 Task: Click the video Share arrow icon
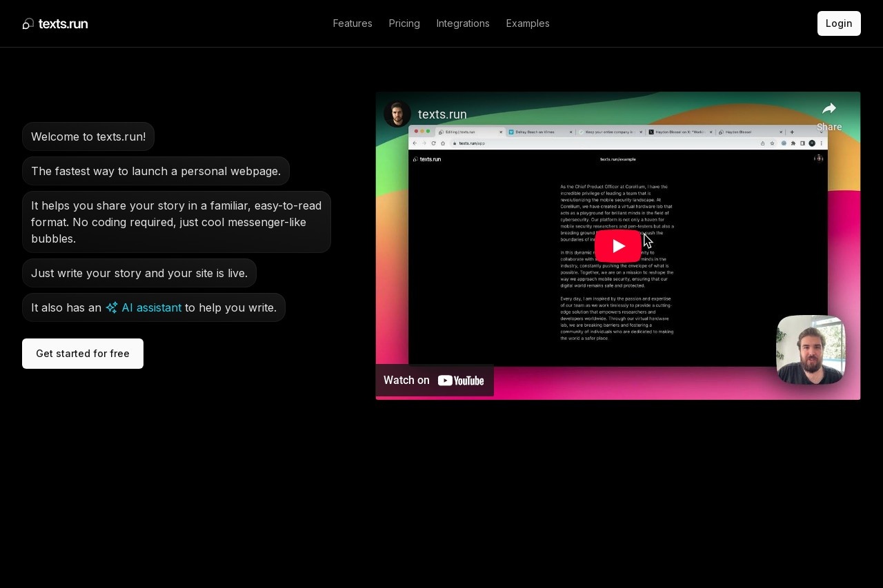pyautogui.click(x=829, y=108)
